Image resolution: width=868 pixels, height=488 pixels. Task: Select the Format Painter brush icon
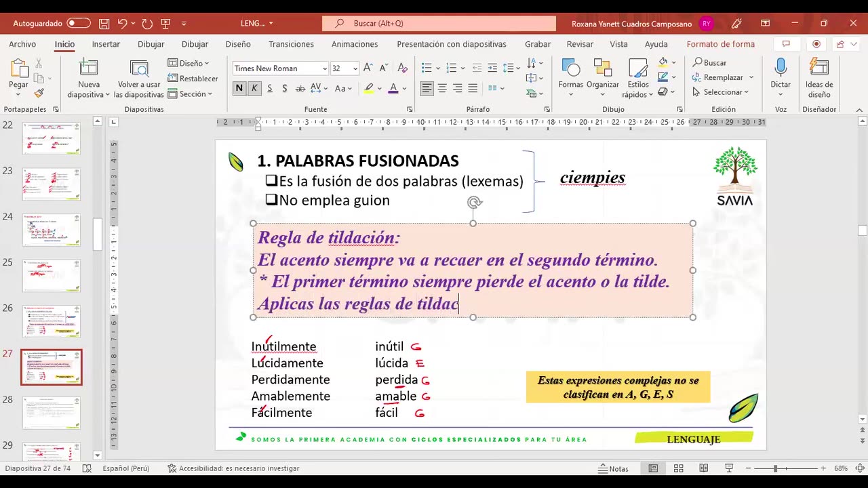(39, 93)
